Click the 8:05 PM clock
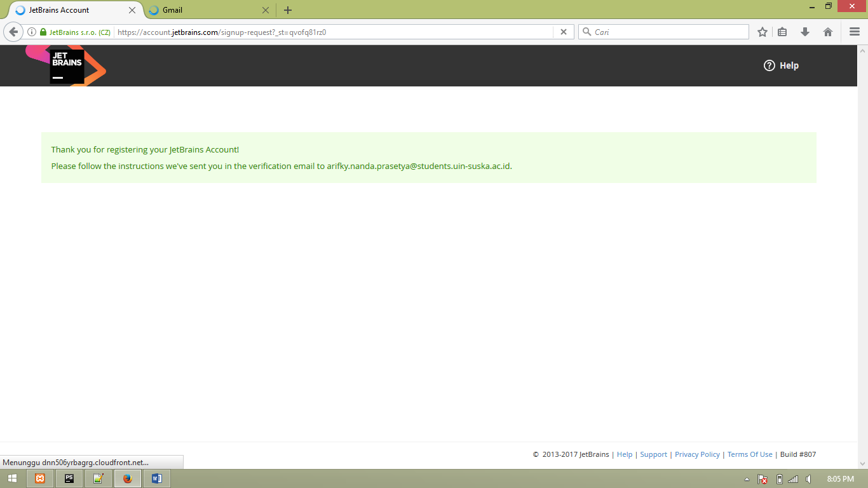The width and height of the screenshot is (868, 488). click(841, 479)
